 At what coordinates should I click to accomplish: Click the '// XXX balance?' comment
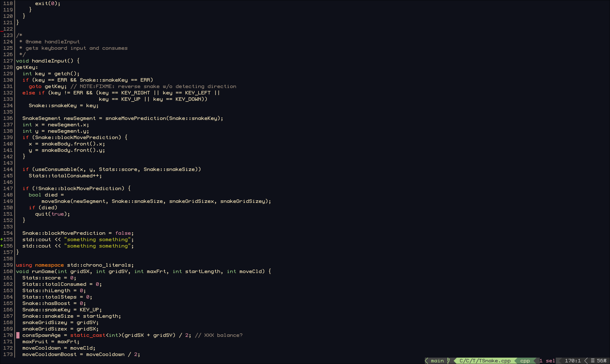tap(218, 335)
